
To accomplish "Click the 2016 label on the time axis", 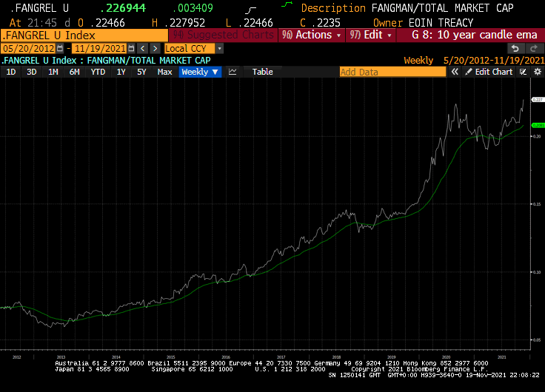I will click(226, 357).
